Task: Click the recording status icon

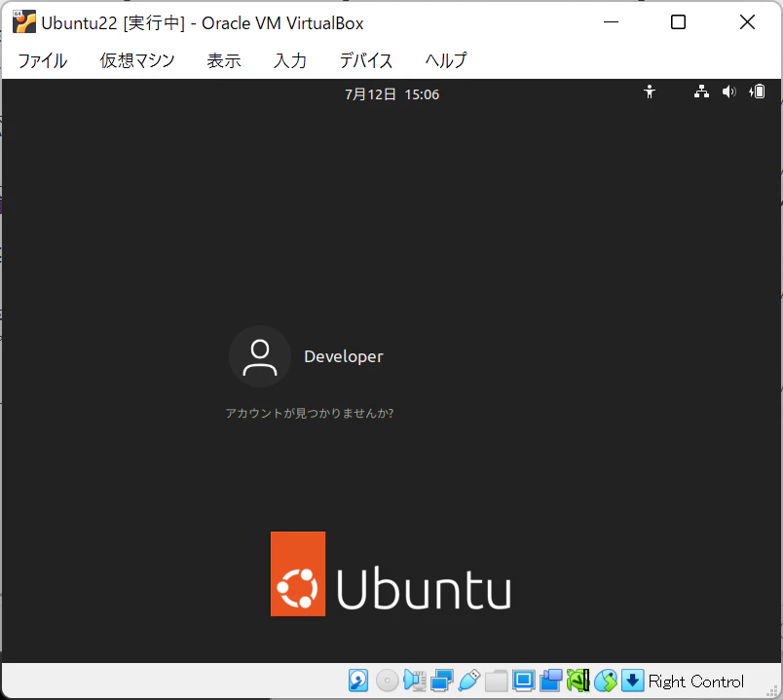Action: [551, 681]
